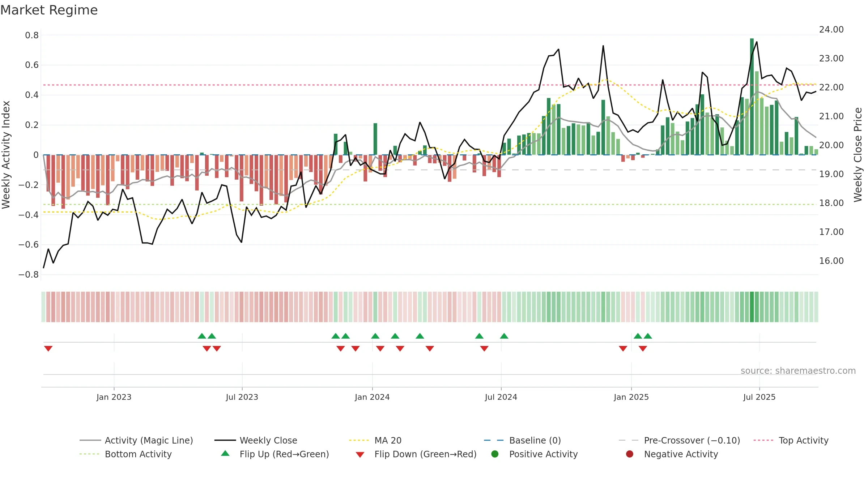Toggle the Flip Down (Green→Red) legend entry
Viewport: 868px width, 488px height.
pos(416,454)
